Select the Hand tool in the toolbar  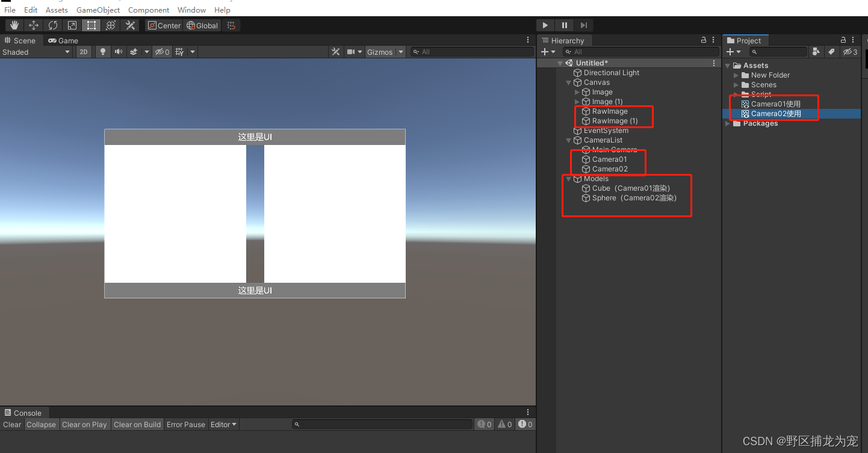[13, 25]
